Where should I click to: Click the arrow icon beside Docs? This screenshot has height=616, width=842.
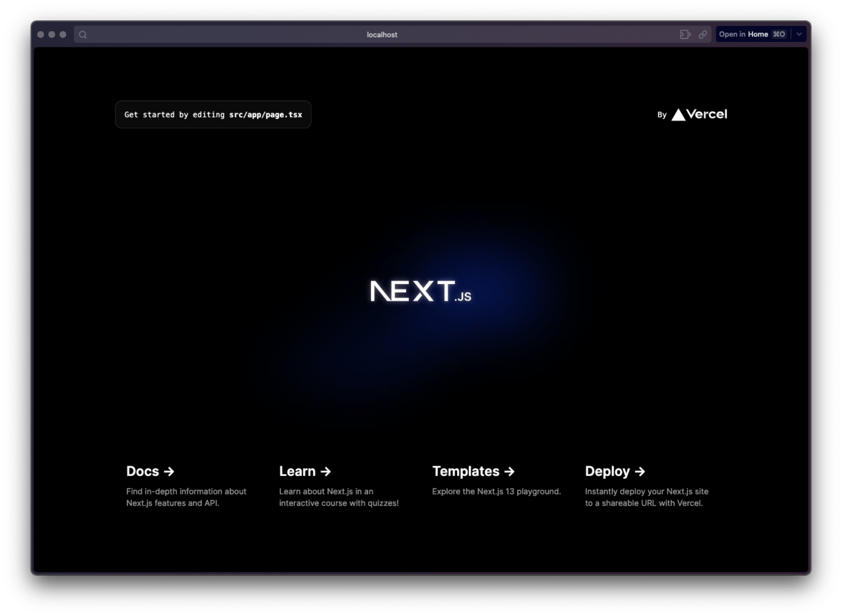(x=170, y=472)
